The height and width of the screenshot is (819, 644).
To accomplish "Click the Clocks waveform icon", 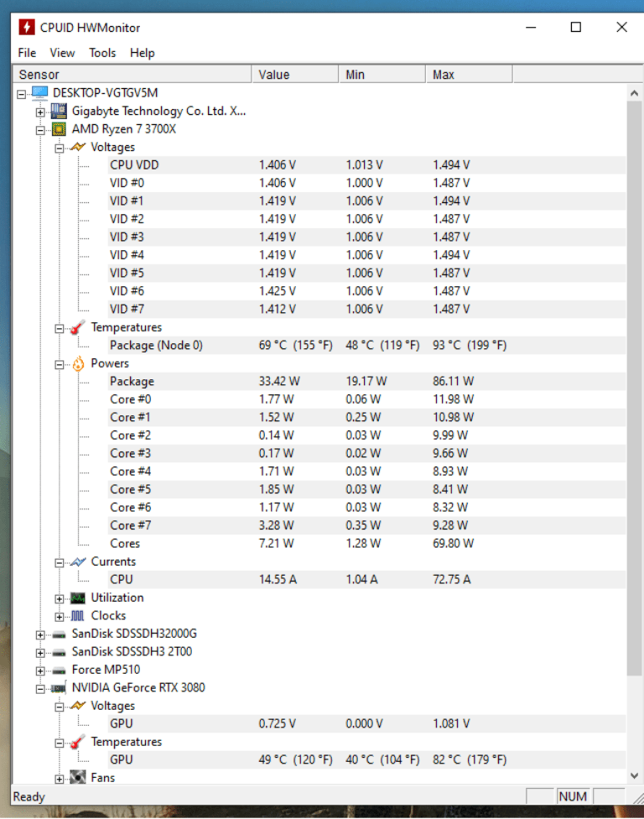I will [78, 616].
